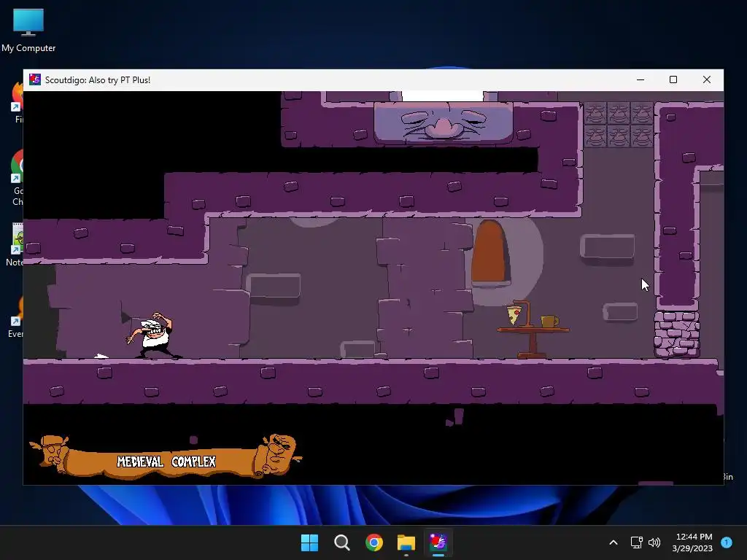Show hidden system tray icons
This screenshot has height=560, width=747.
click(614, 542)
